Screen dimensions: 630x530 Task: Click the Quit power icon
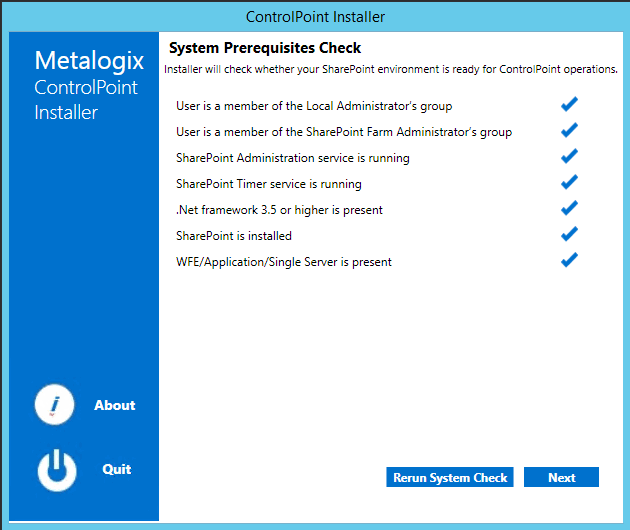tap(57, 470)
